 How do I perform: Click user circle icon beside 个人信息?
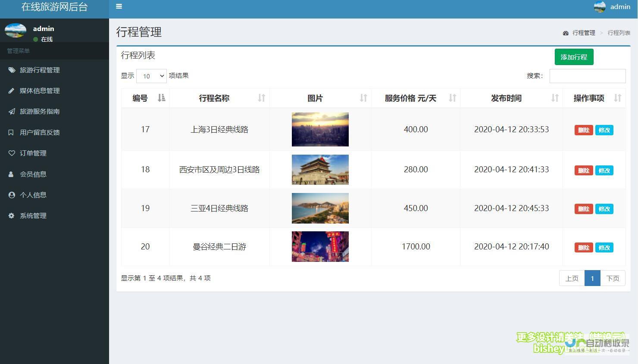(x=12, y=195)
